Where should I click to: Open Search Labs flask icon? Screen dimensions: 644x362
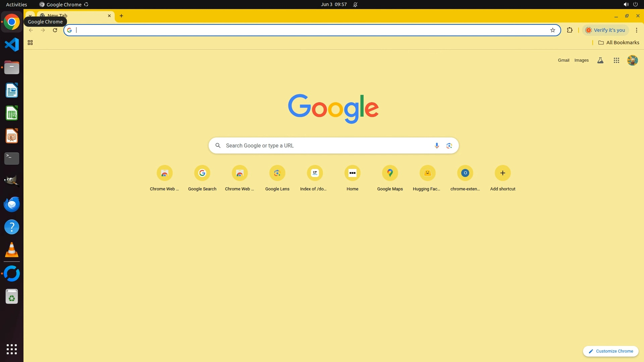[600, 60]
